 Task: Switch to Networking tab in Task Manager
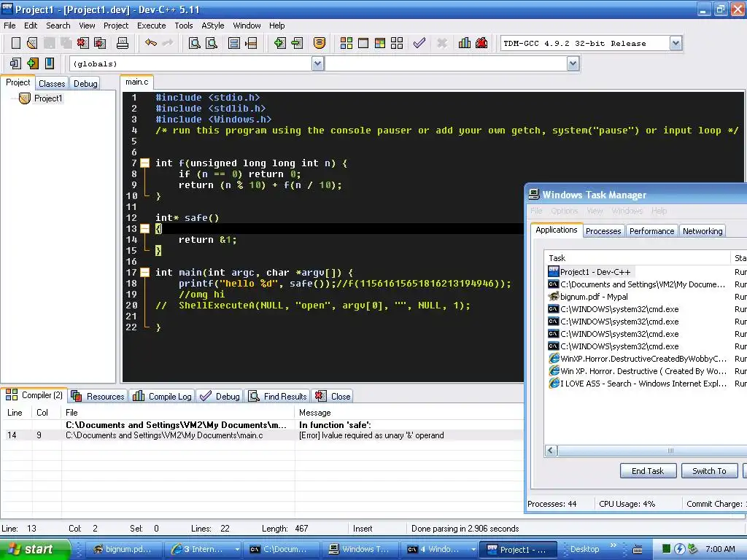point(703,231)
